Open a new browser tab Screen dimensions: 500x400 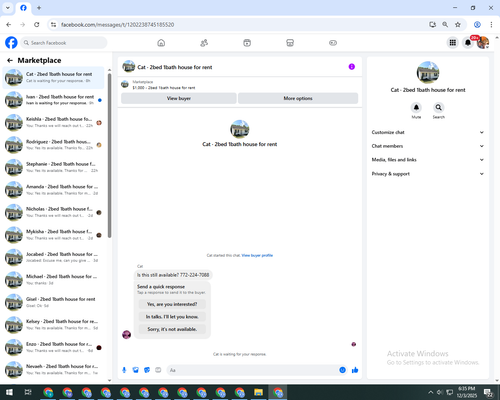(39, 8)
